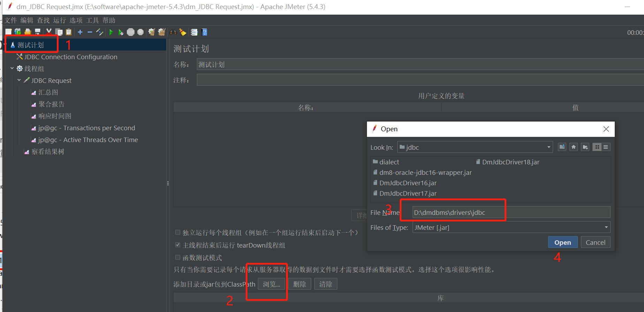Toggle 独立运行每个线程组 checkbox
This screenshot has height=312, width=644.
pos(178,232)
